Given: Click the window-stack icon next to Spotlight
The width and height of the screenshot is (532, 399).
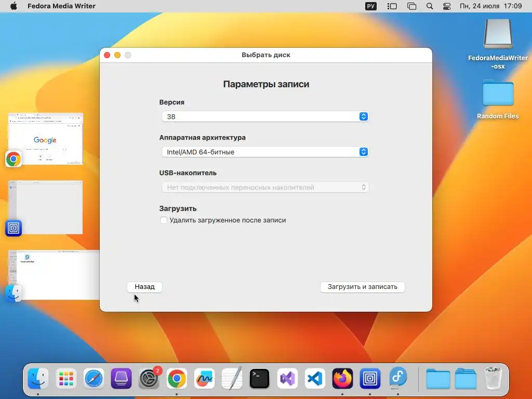Looking at the screenshot, I should pyautogui.click(x=411, y=6).
